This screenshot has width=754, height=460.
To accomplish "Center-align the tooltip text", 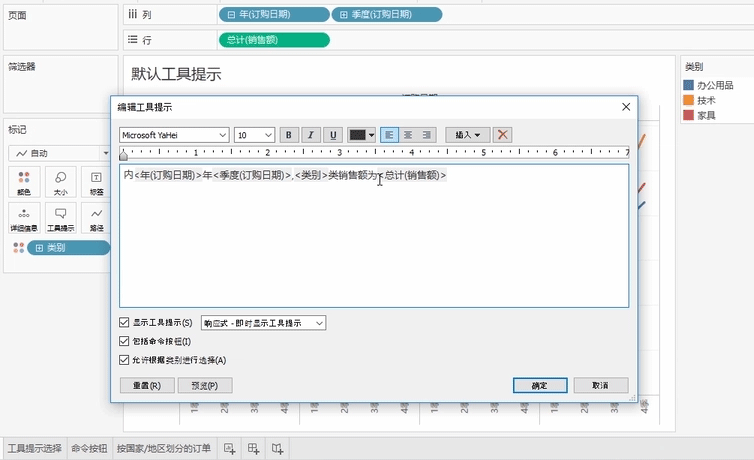I will pyautogui.click(x=408, y=135).
